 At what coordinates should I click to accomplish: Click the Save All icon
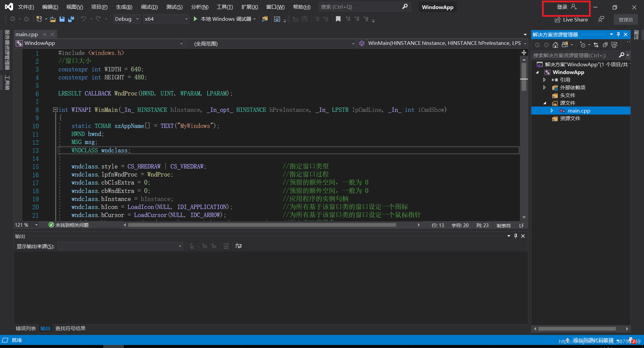pyautogui.click(x=71, y=19)
